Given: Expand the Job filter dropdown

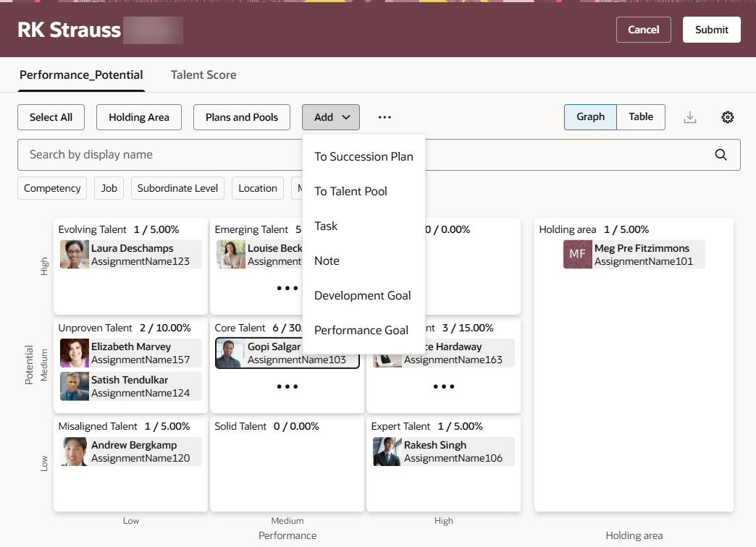Looking at the screenshot, I should [x=109, y=188].
